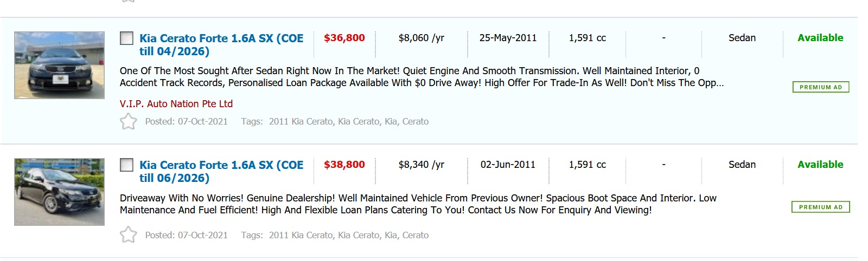Image resolution: width=868 pixels, height=261 pixels.
Task: Star the $36,800 Kia Cerato listing as favourite
Action: 129,121
